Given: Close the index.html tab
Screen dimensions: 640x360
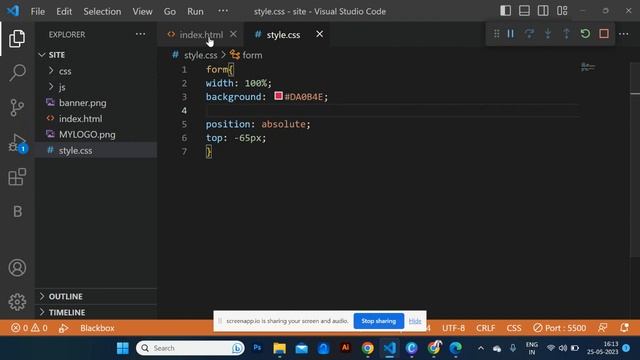Looking at the screenshot, I should pyautogui.click(x=233, y=34).
